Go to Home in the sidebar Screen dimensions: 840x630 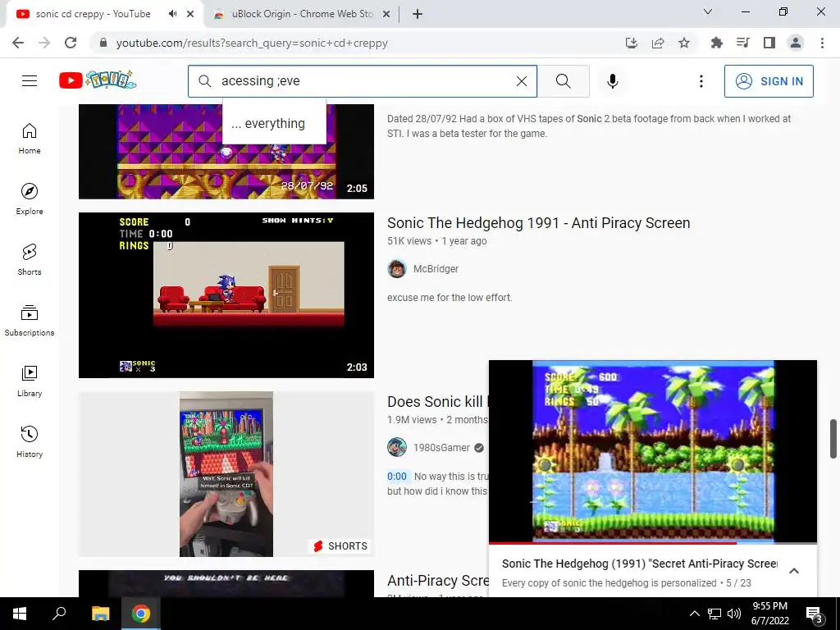tap(30, 139)
